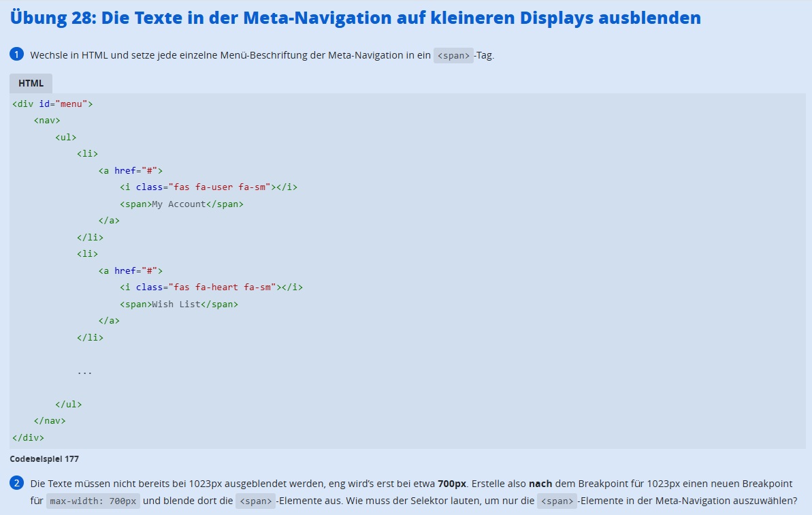Click the <span> code before "-Elemente aus"
Viewport: 812px width, 515px height.
click(x=255, y=501)
